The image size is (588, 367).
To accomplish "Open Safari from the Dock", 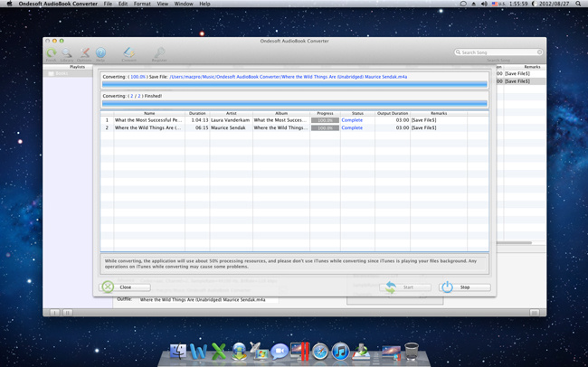I will [320, 352].
